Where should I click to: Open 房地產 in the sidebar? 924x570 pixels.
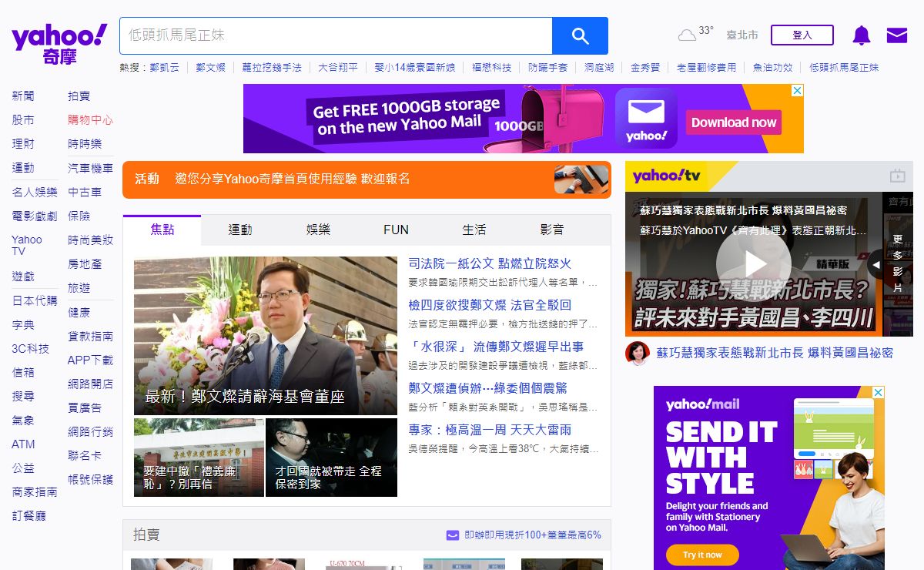click(x=85, y=263)
